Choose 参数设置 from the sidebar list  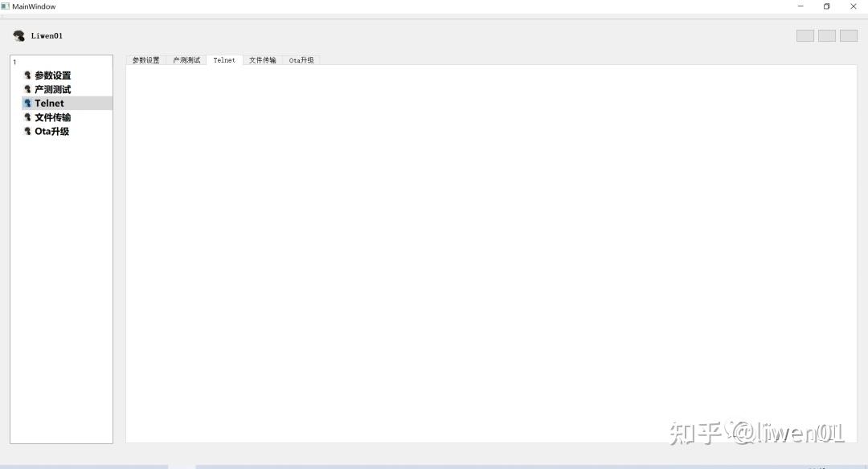point(52,75)
